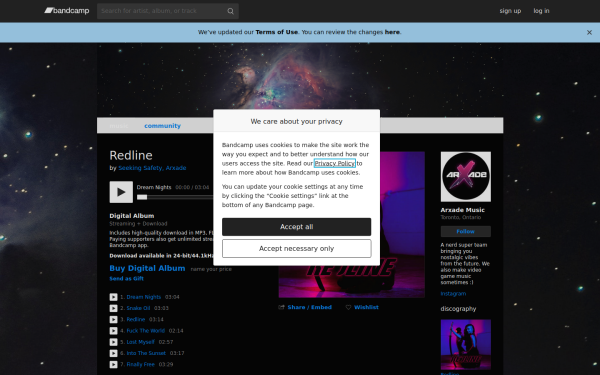Play track 6 Into The Sunset
Viewport: 600px width, 375px height.
pos(113,353)
